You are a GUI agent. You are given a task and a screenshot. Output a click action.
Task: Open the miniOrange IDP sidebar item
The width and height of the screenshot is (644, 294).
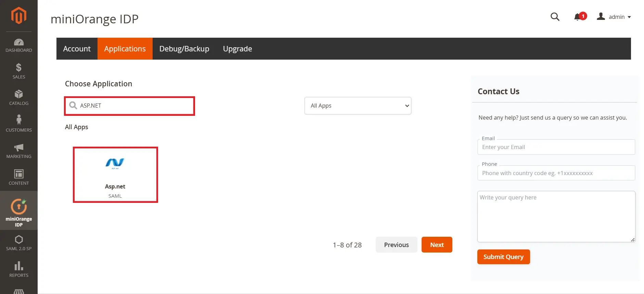tap(19, 211)
